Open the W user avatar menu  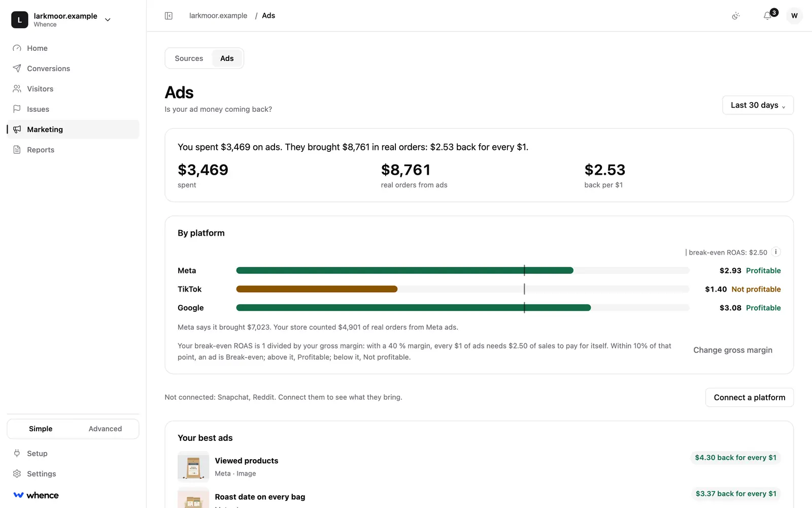pos(794,16)
